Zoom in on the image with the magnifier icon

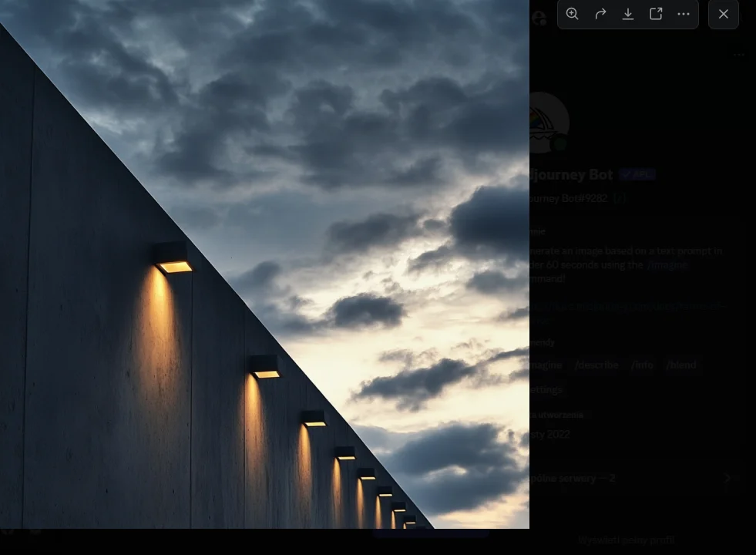(x=573, y=14)
